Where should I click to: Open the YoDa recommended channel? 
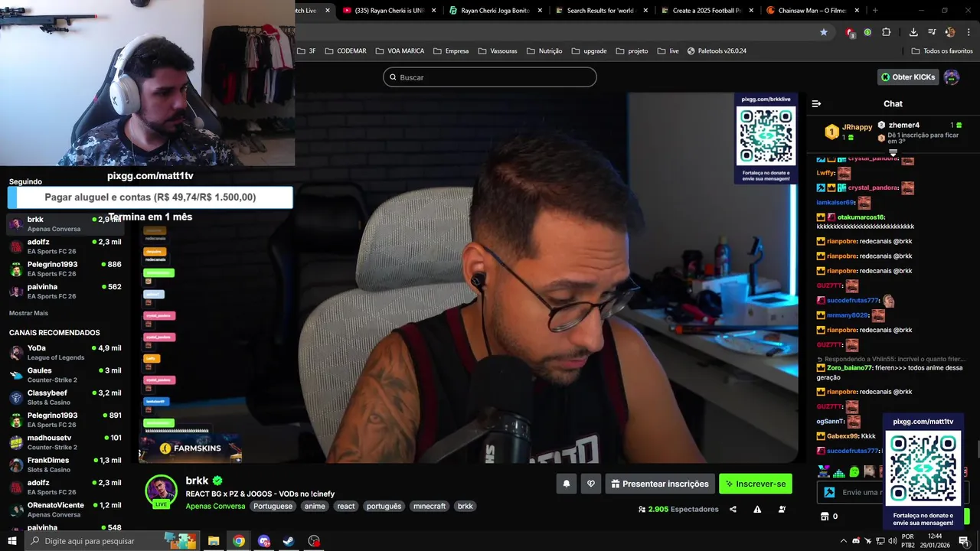click(66, 352)
